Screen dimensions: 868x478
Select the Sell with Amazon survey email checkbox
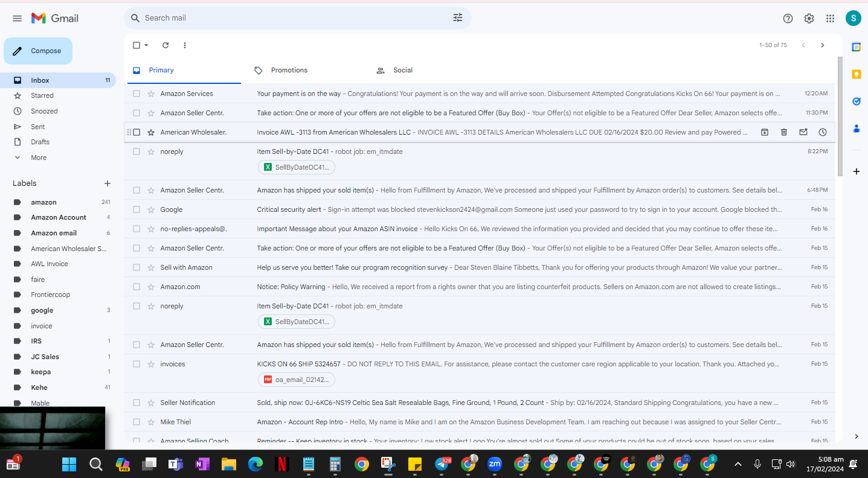click(137, 267)
